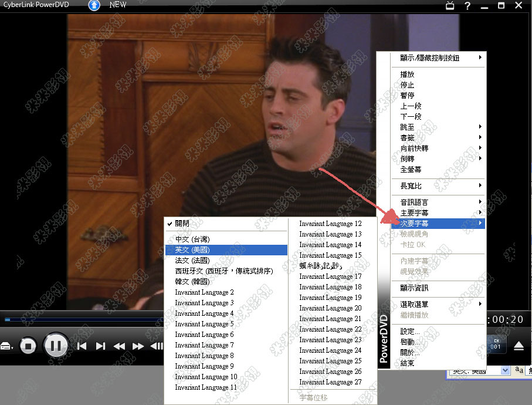Rewind using the double left arrow button

pos(119,346)
